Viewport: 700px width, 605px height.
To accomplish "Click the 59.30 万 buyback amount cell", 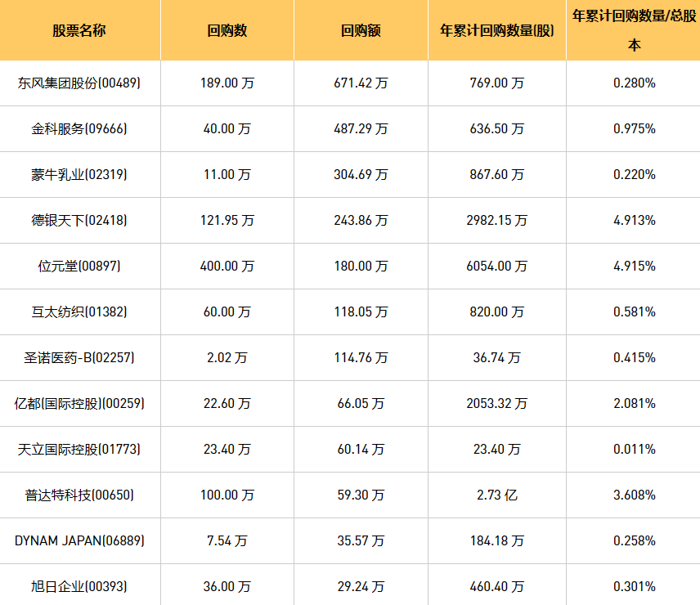I will pos(361,495).
